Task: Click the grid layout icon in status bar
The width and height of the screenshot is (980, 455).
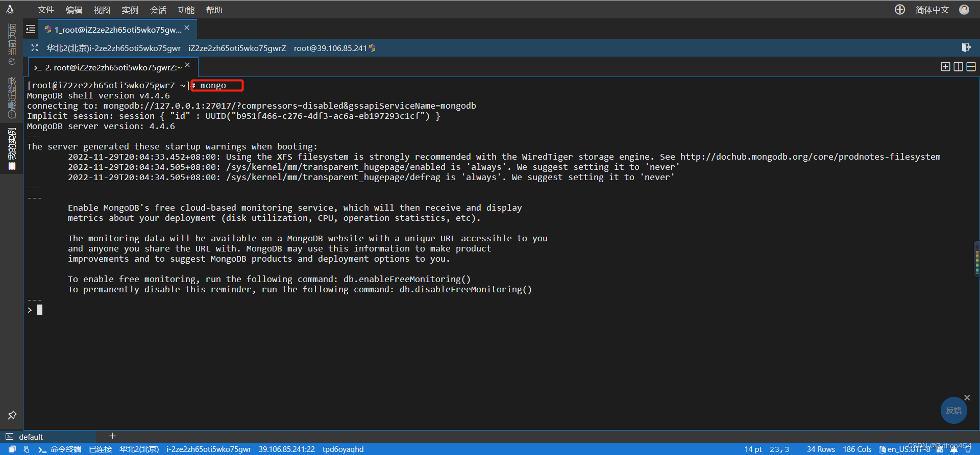Action: 940,449
